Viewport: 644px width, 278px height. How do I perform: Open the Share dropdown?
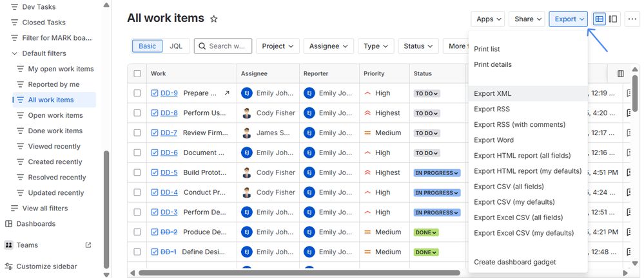pos(527,19)
